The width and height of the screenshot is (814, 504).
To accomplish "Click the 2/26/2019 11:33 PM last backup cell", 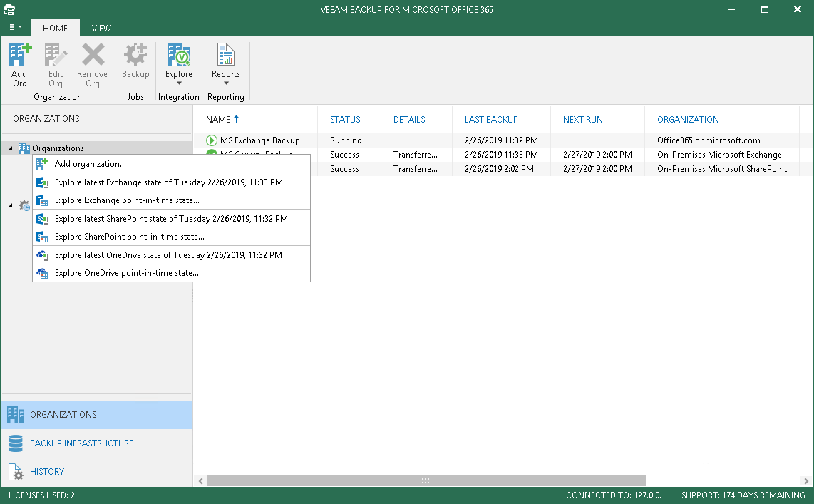I will [x=501, y=155].
